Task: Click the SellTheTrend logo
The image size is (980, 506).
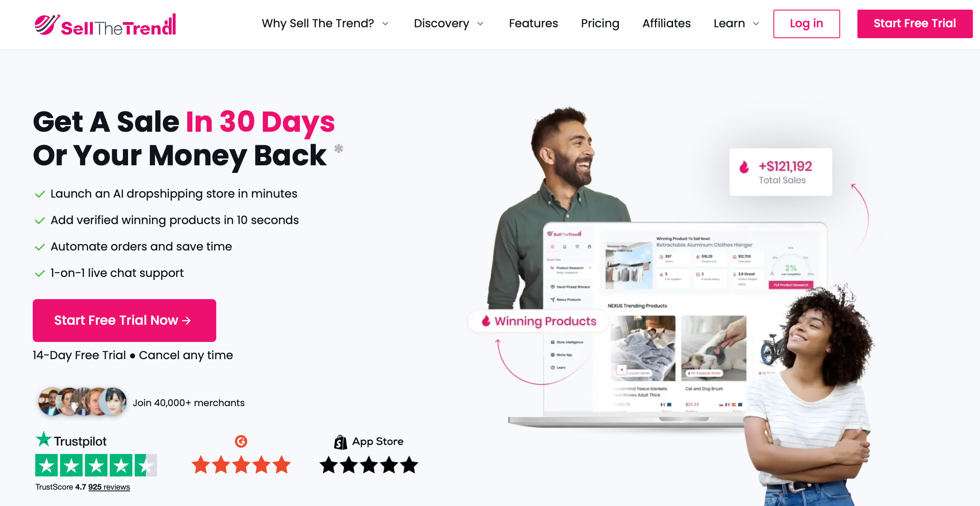Action: 105,24
